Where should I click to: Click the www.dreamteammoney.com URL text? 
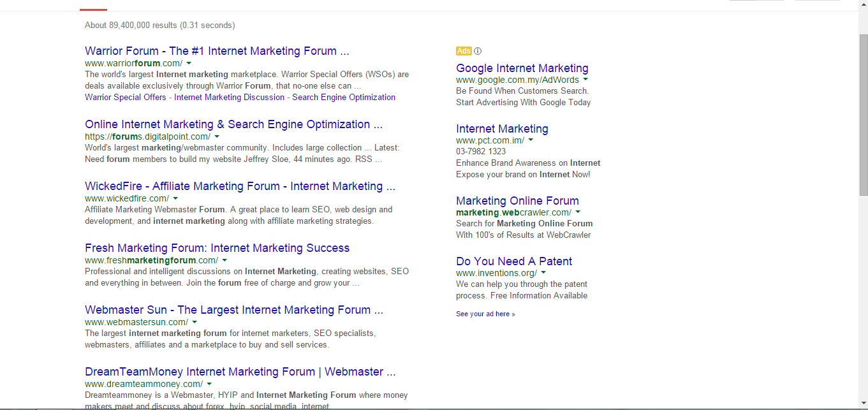click(143, 384)
